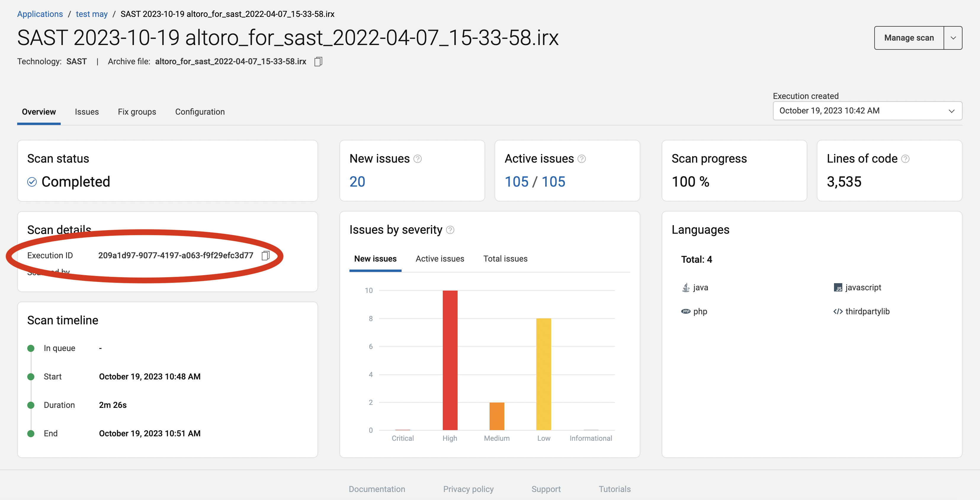The width and height of the screenshot is (980, 500).
Task: Show Total issues in severity chart
Action: pyautogui.click(x=505, y=259)
